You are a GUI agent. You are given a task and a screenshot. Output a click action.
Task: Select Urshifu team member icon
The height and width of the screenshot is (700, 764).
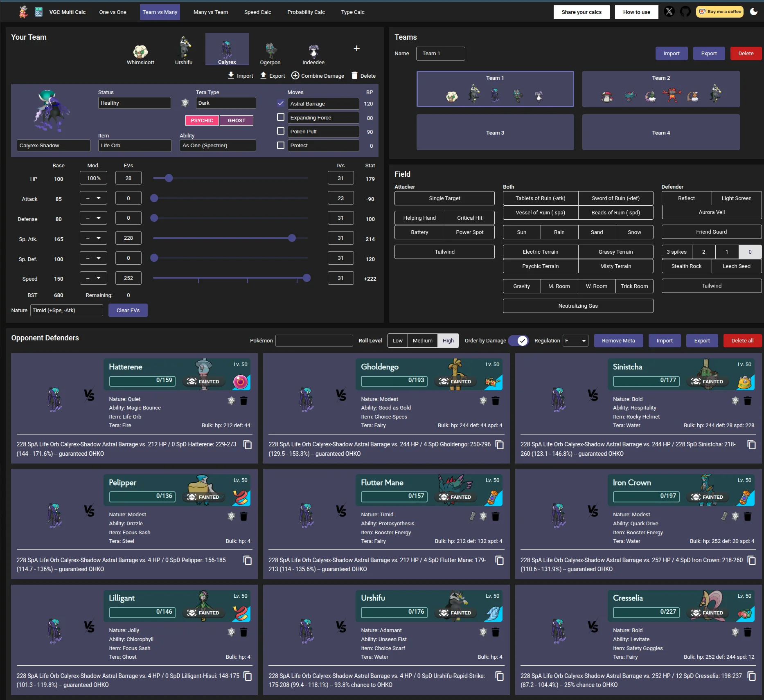click(184, 51)
